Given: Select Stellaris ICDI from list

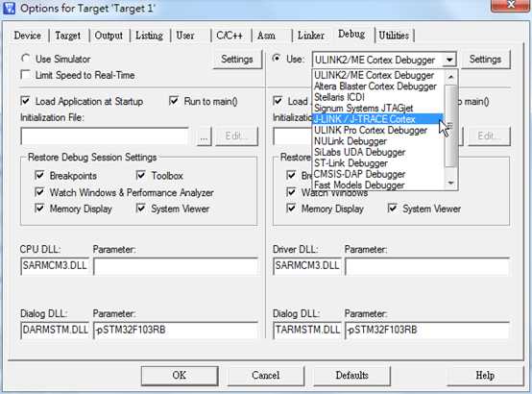Looking at the screenshot, I should pos(339,97).
